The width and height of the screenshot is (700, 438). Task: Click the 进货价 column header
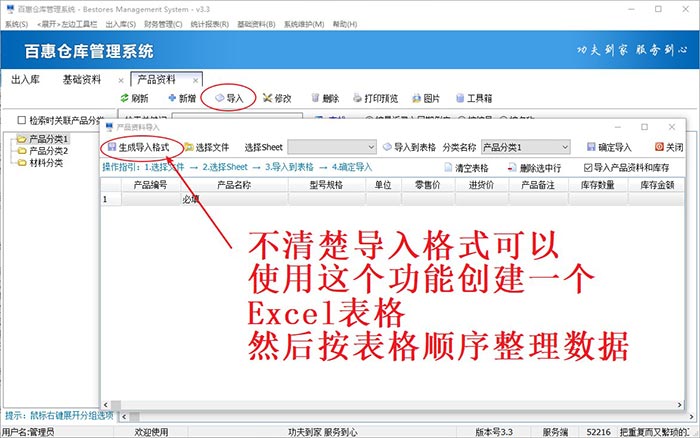[481, 185]
